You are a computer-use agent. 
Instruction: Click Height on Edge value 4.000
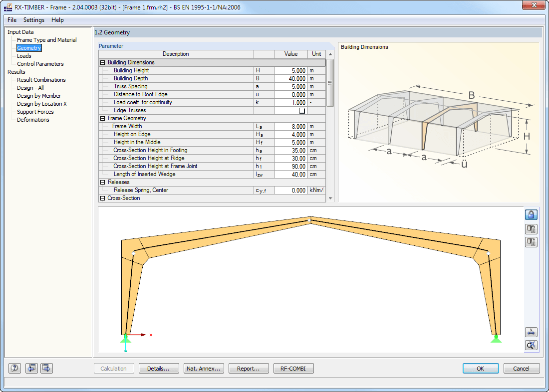tap(290, 134)
